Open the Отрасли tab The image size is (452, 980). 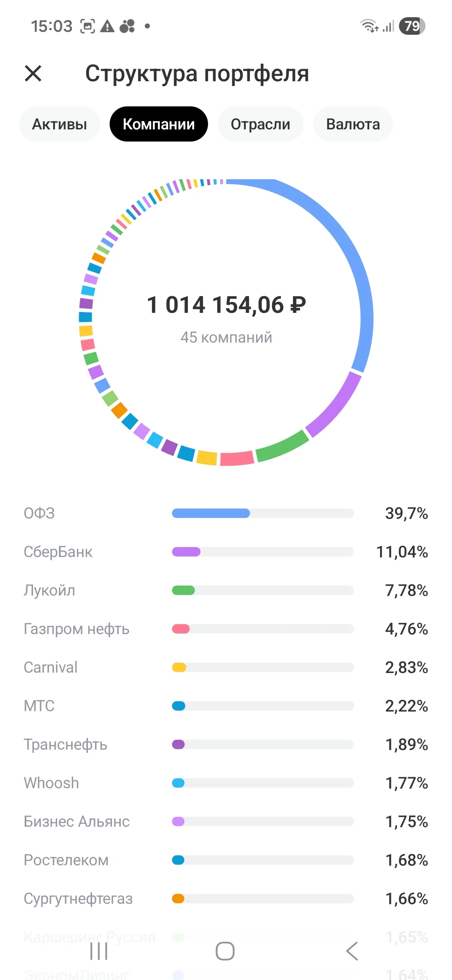[260, 124]
